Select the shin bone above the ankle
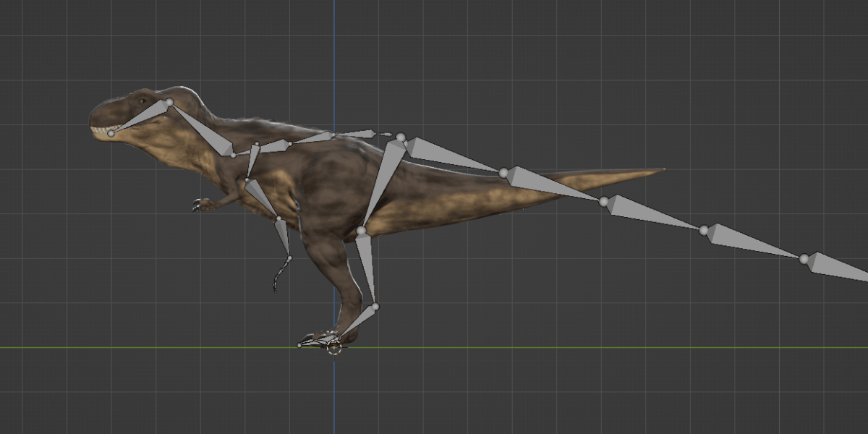This screenshot has width=868, height=434. 367,268
